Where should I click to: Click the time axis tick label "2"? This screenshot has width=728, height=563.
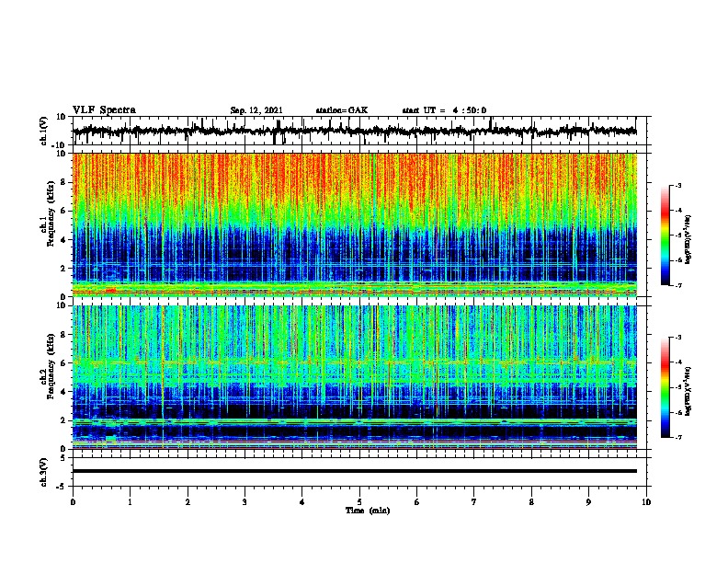(x=188, y=502)
